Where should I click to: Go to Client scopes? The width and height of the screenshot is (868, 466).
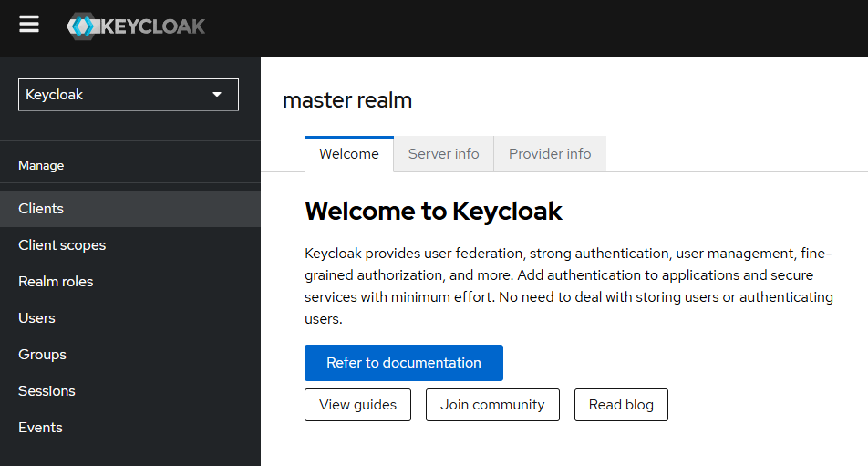coord(62,245)
